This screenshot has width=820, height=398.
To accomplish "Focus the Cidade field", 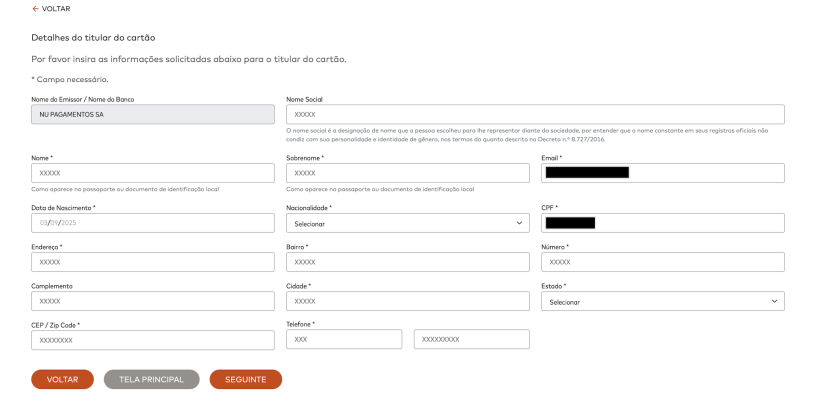I will tap(408, 301).
